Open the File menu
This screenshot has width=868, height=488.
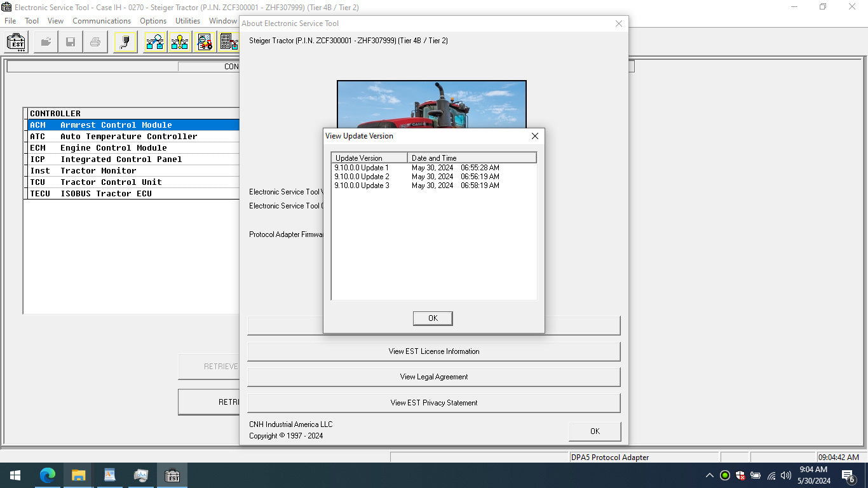(x=10, y=21)
